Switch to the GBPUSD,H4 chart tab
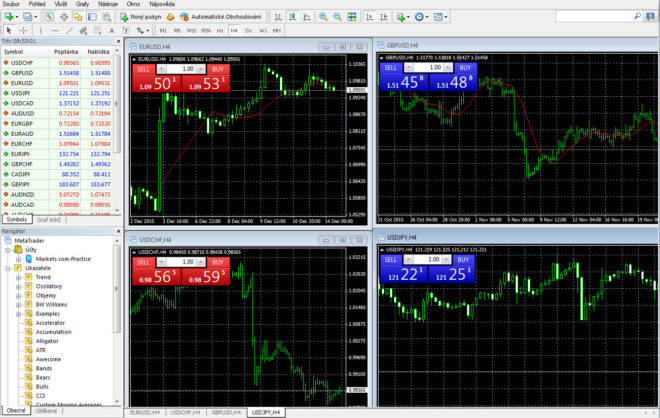This screenshot has height=418, width=660. click(226, 413)
